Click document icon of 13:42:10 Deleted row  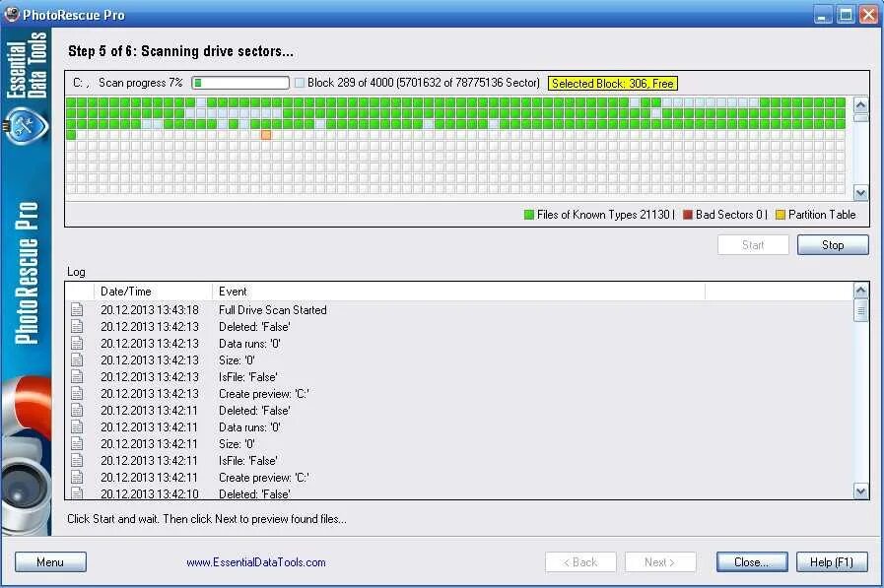pos(77,493)
